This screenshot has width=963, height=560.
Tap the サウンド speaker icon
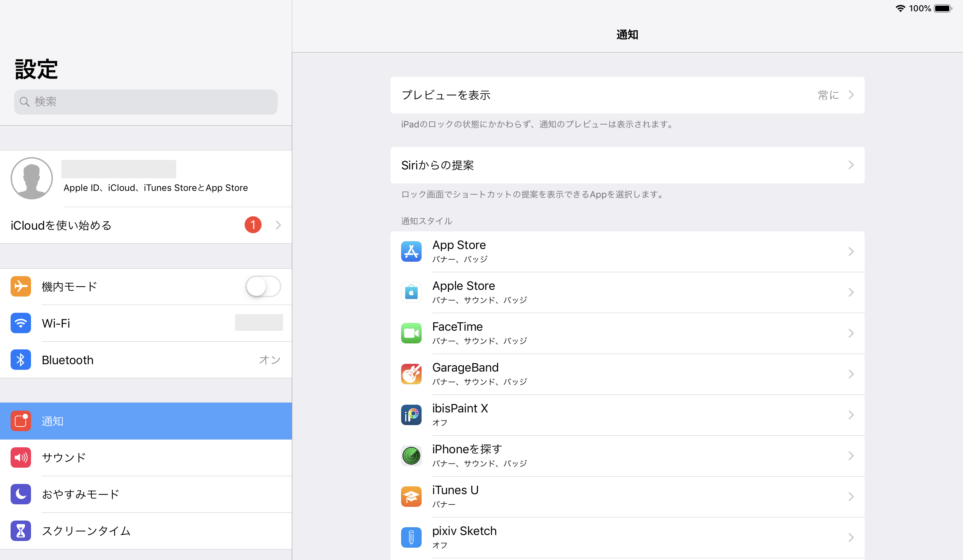pos(21,458)
